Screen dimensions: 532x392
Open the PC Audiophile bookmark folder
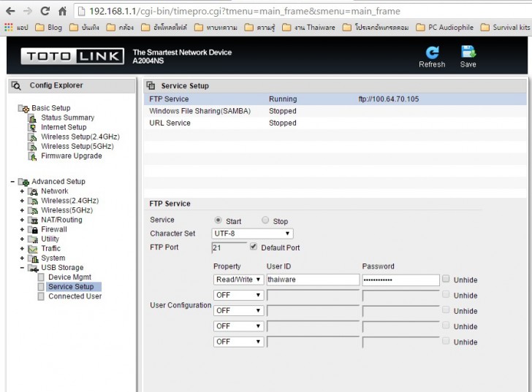(445, 28)
